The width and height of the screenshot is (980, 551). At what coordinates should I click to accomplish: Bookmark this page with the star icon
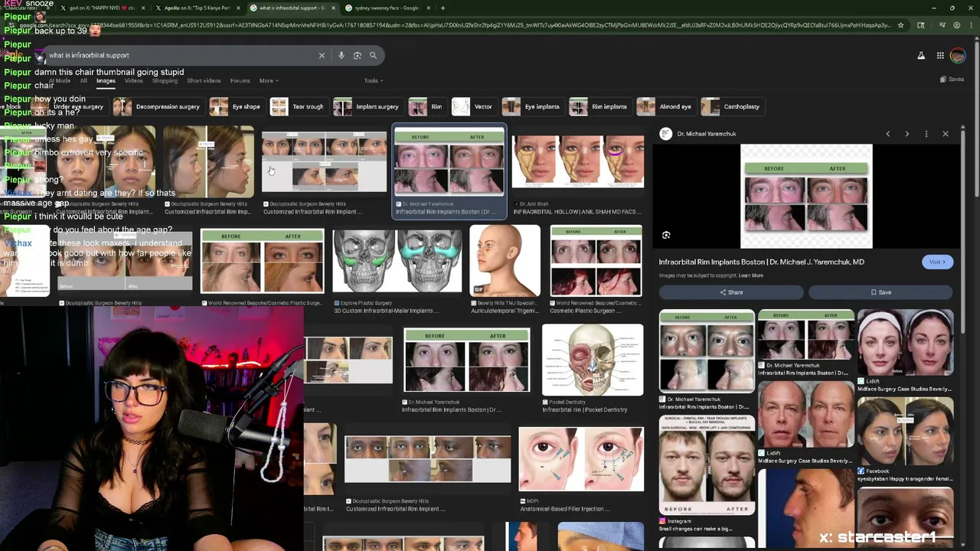pyautogui.click(x=900, y=25)
